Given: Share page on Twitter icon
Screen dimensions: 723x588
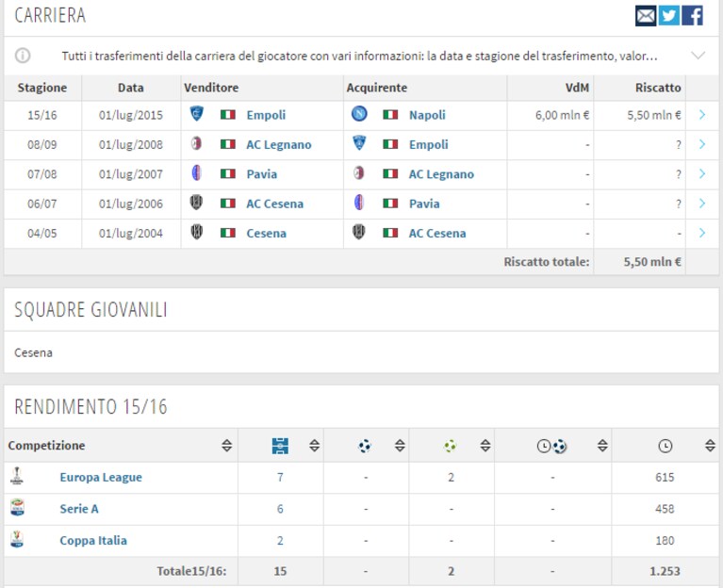Looking at the screenshot, I should [668, 16].
